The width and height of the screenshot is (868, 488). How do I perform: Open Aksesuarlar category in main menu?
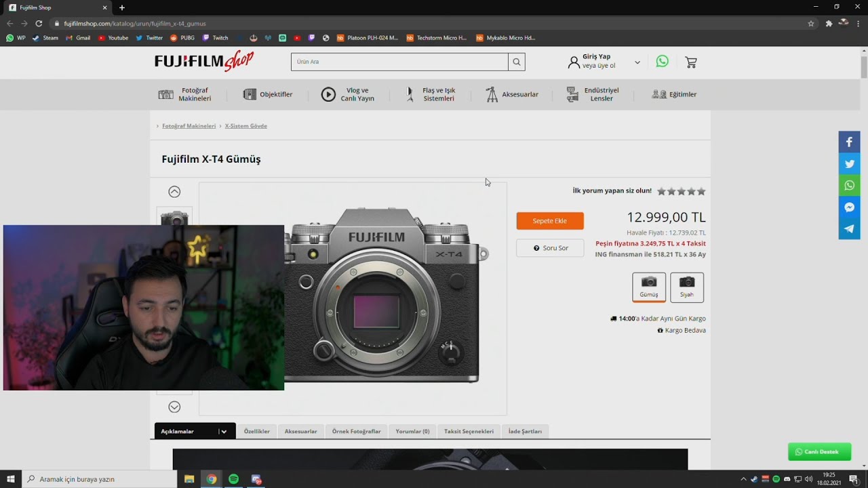(512, 94)
